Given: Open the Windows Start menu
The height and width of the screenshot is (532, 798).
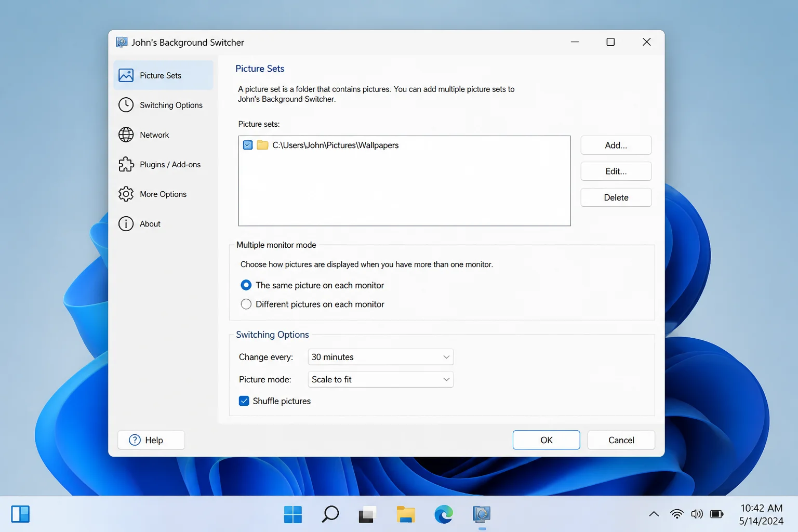Looking at the screenshot, I should (x=293, y=514).
